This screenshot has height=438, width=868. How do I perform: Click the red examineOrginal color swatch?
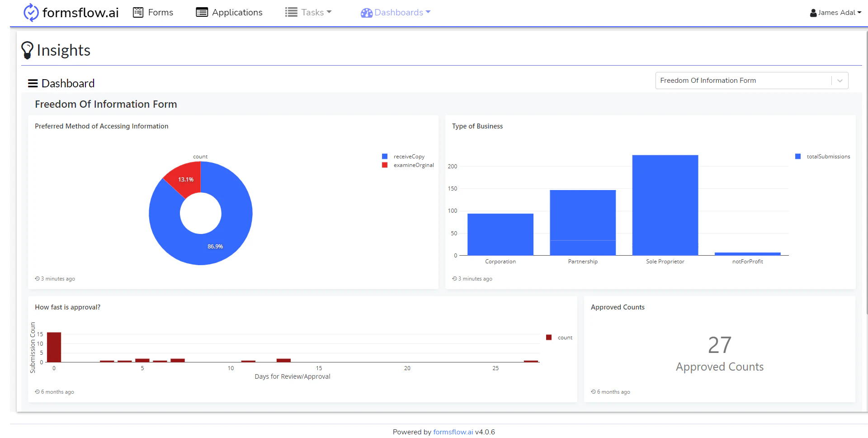[x=384, y=165]
